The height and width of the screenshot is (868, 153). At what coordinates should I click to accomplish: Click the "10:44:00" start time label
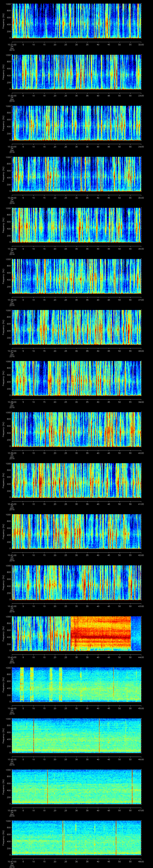(x=12, y=708)
